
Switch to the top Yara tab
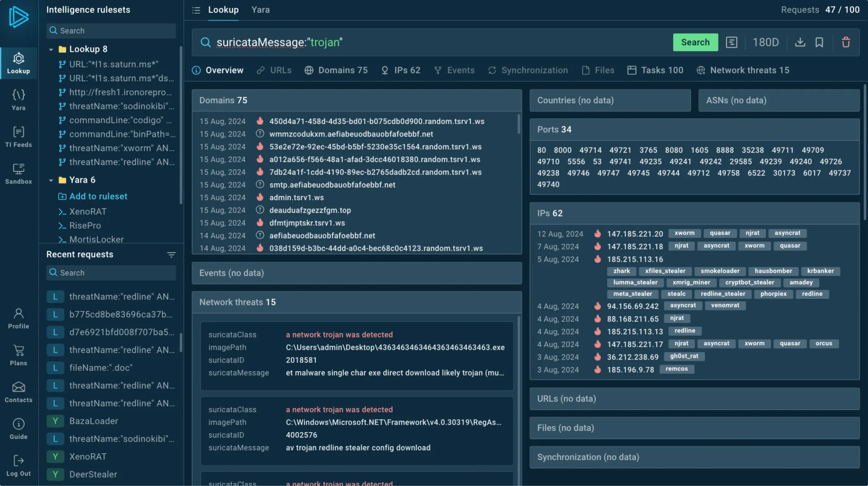[x=260, y=10]
